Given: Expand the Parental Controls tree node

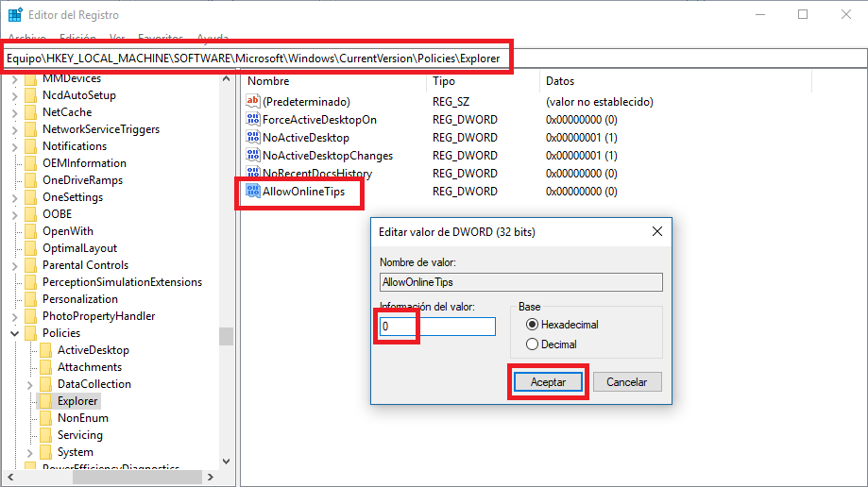Looking at the screenshot, I should point(15,265).
